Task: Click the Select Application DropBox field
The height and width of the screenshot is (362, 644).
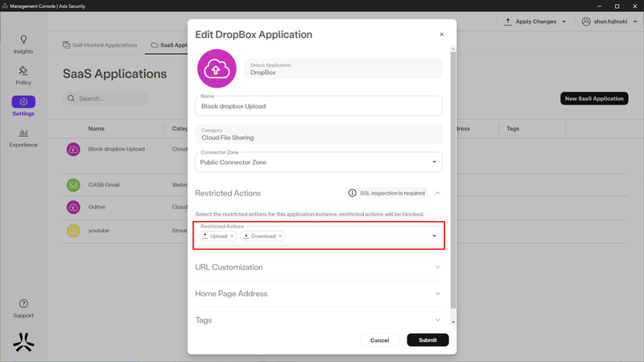Action: click(x=343, y=68)
